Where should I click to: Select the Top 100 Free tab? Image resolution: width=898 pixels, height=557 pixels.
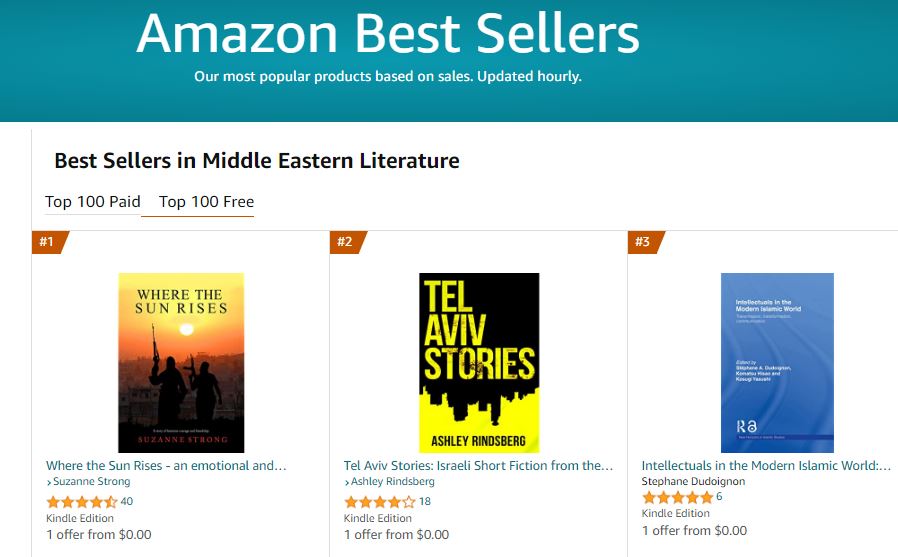point(206,202)
